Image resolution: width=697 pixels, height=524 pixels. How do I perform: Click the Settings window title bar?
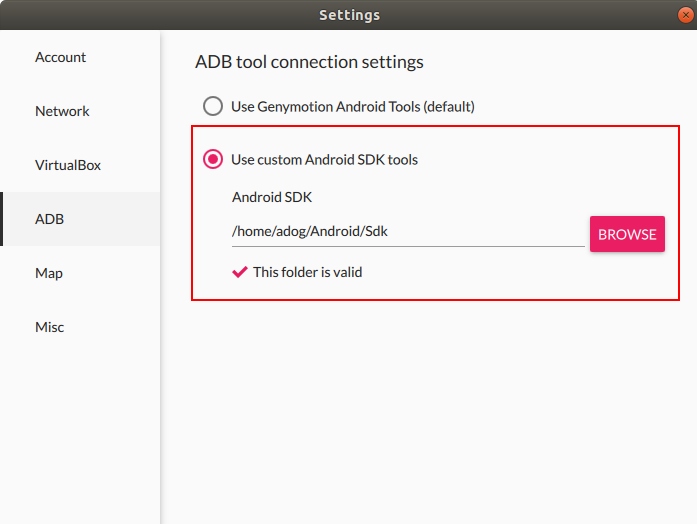point(348,15)
